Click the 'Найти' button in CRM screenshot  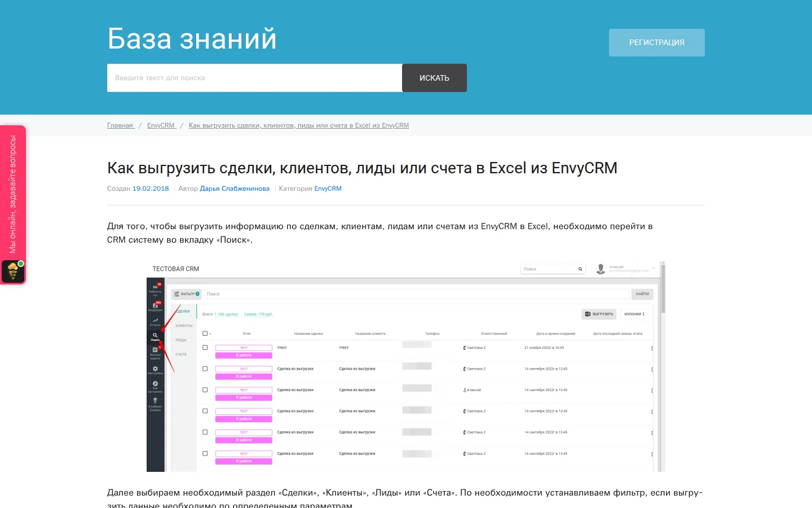pos(642,294)
